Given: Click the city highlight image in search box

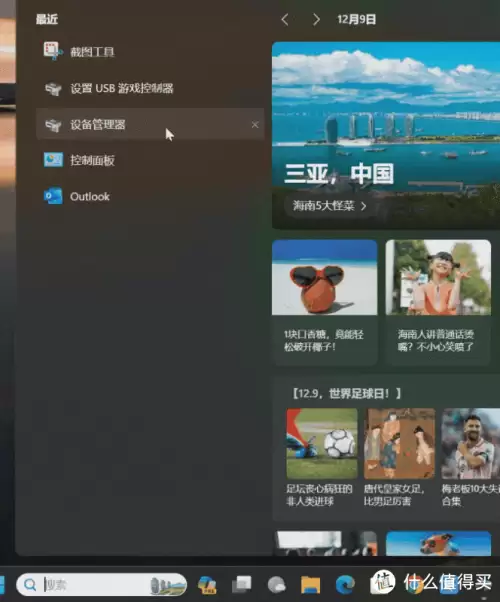Looking at the screenshot, I should (x=168, y=585).
